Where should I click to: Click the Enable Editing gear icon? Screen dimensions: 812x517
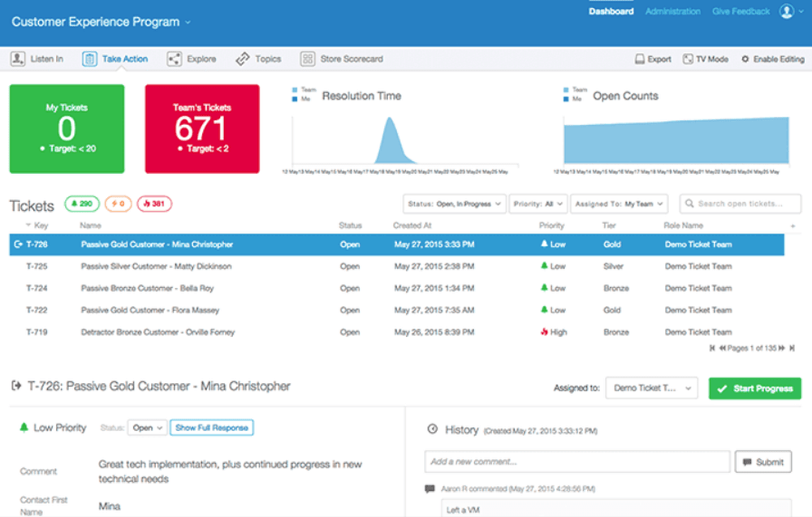click(745, 59)
